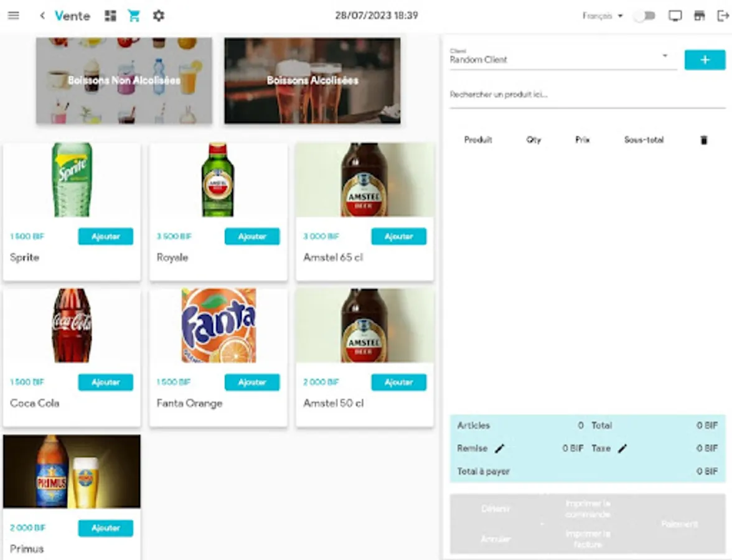Click the Amstel 65 cl image
732x560 pixels.
click(365, 180)
